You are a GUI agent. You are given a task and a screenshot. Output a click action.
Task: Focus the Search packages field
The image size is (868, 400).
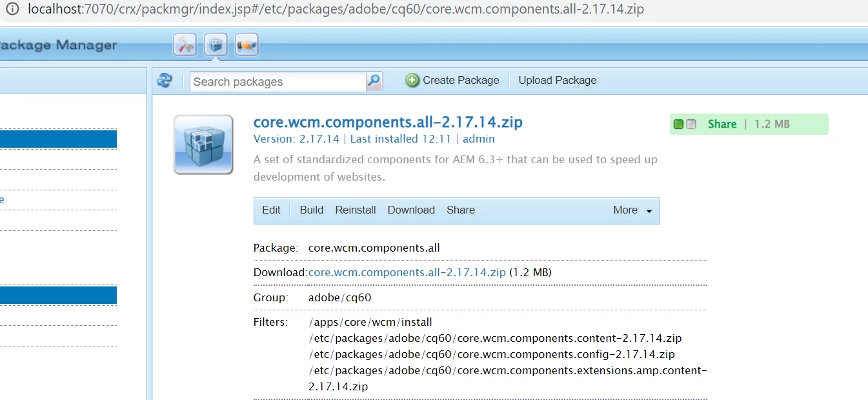coord(278,81)
